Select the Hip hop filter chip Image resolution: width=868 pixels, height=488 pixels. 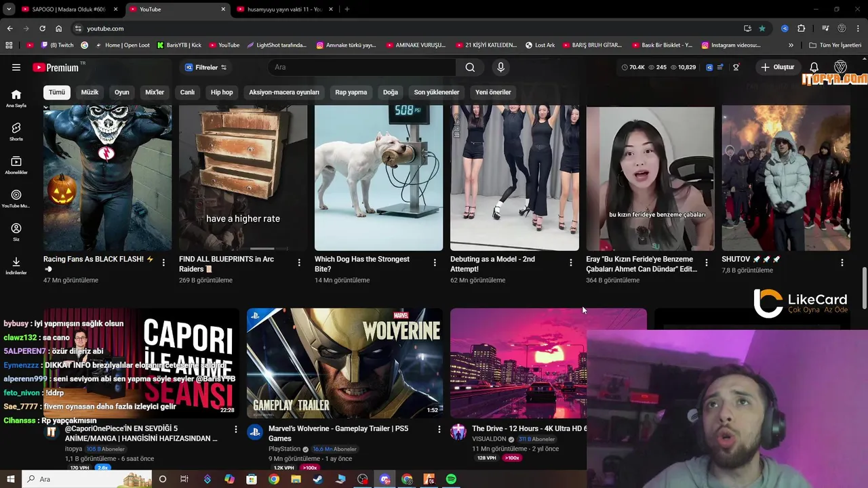tap(222, 92)
